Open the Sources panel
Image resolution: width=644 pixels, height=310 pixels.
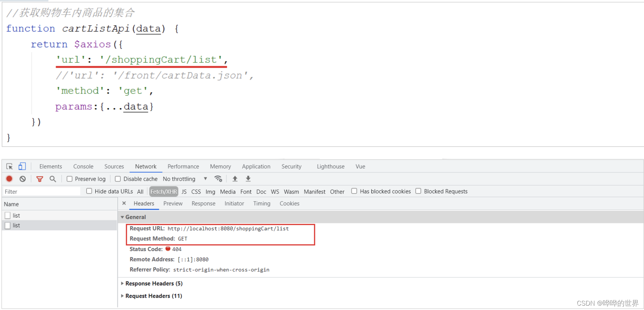[x=114, y=167]
